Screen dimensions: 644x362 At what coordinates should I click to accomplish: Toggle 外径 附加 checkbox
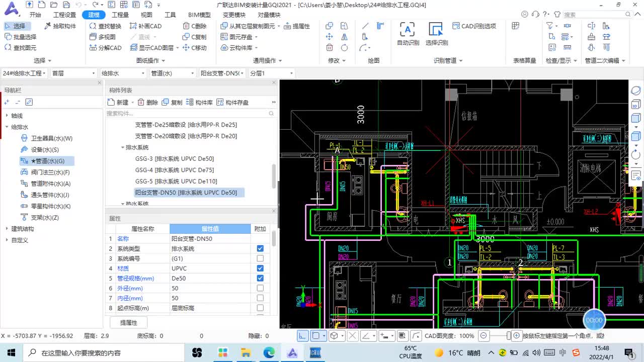[260, 288]
